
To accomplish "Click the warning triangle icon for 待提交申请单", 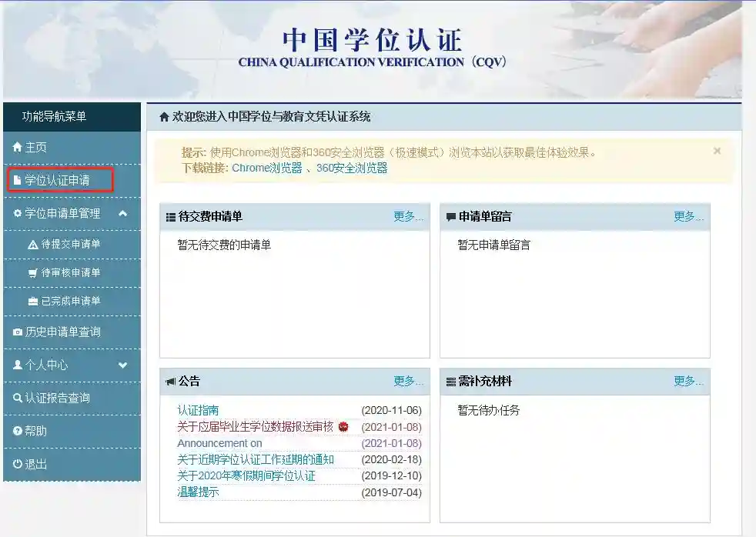I will [32, 245].
